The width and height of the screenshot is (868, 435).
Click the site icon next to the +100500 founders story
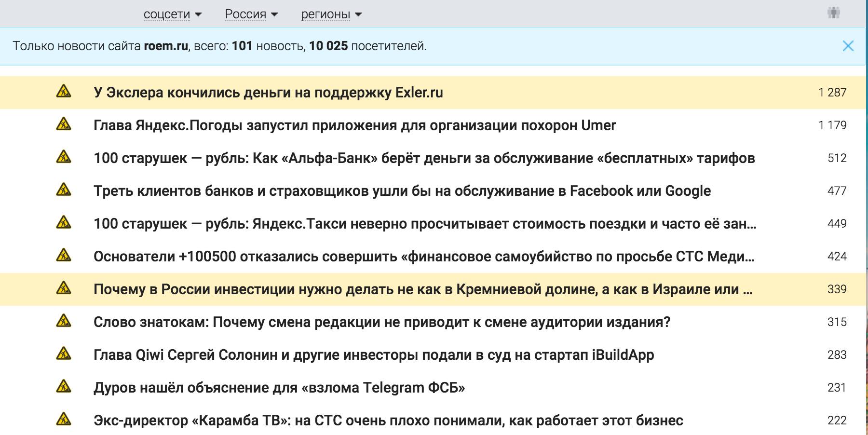click(x=64, y=256)
